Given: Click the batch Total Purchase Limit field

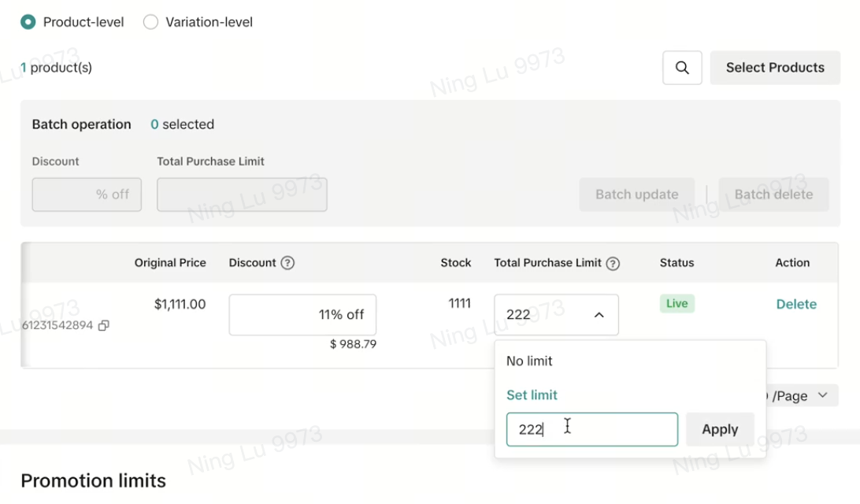Looking at the screenshot, I should click(242, 195).
